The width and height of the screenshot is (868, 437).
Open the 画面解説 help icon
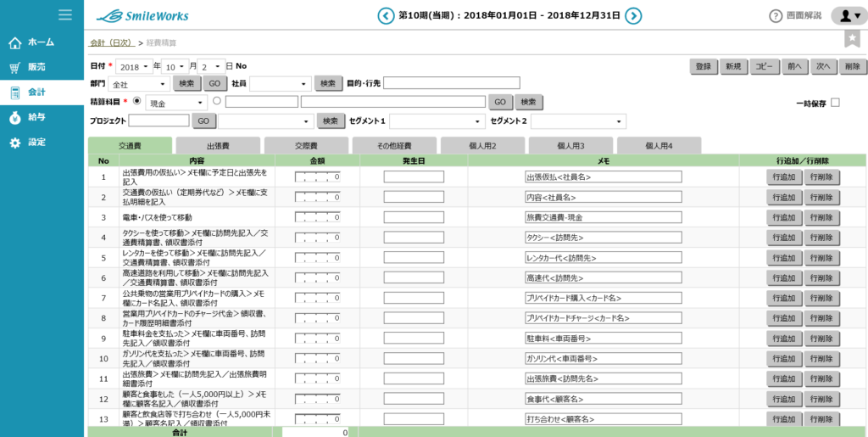pyautogui.click(x=776, y=16)
